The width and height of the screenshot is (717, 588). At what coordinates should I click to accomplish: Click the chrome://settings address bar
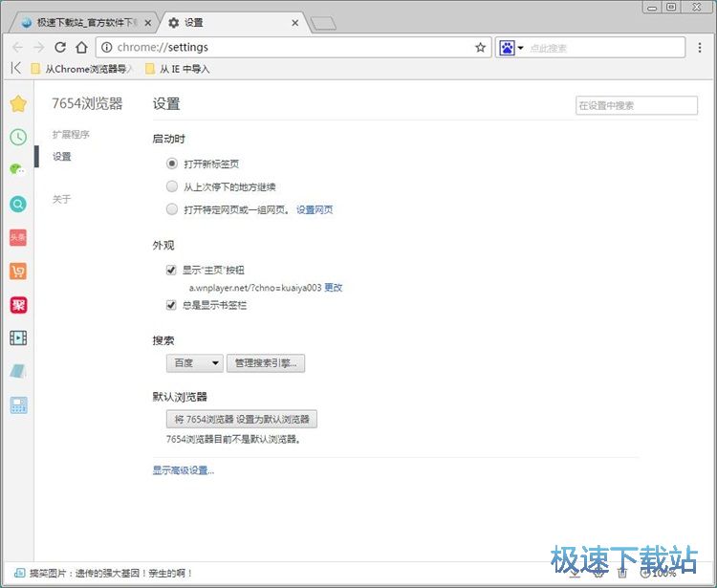click(x=293, y=47)
